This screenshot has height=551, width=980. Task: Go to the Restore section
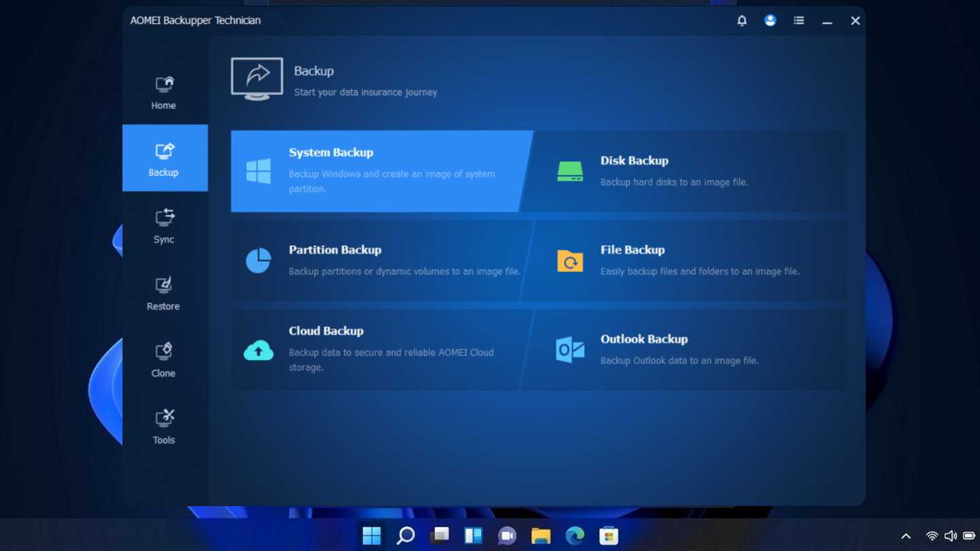coord(164,293)
